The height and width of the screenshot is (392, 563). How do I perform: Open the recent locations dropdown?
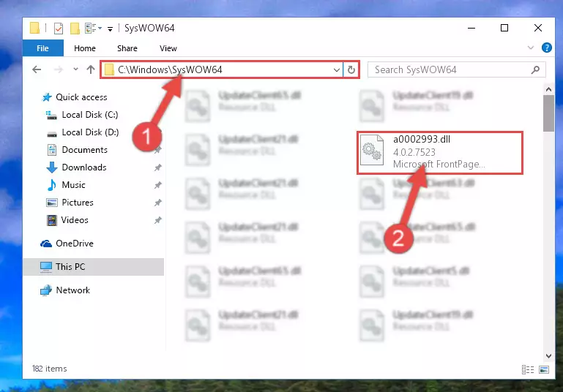(75, 69)
